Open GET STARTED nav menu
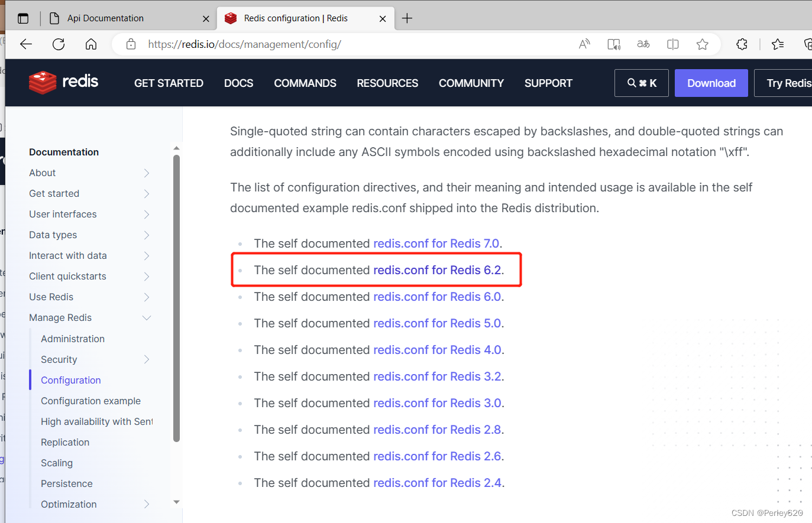Screen dimensions: 812x523 169,83
